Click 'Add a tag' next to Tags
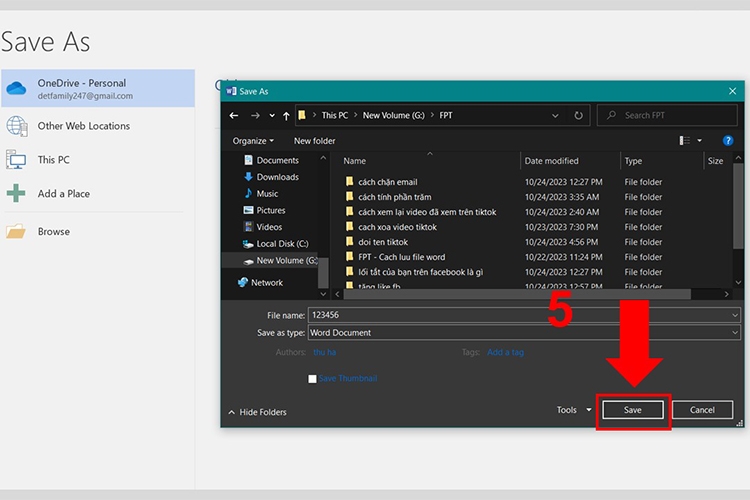This screenshot has width=750, height=500. [x=505, y=352]
